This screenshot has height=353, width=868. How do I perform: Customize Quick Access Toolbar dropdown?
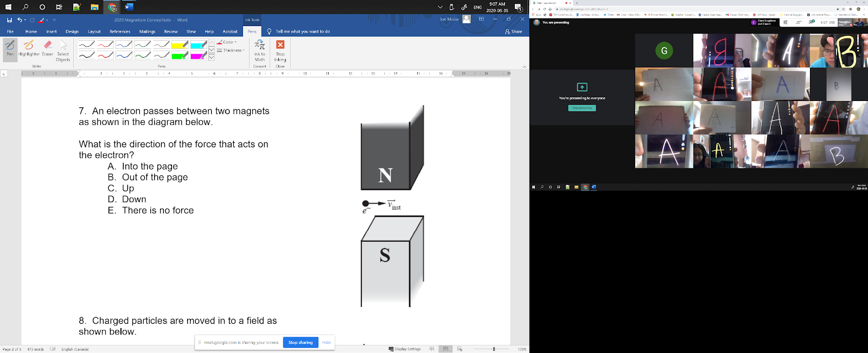(x=54, y=20)
